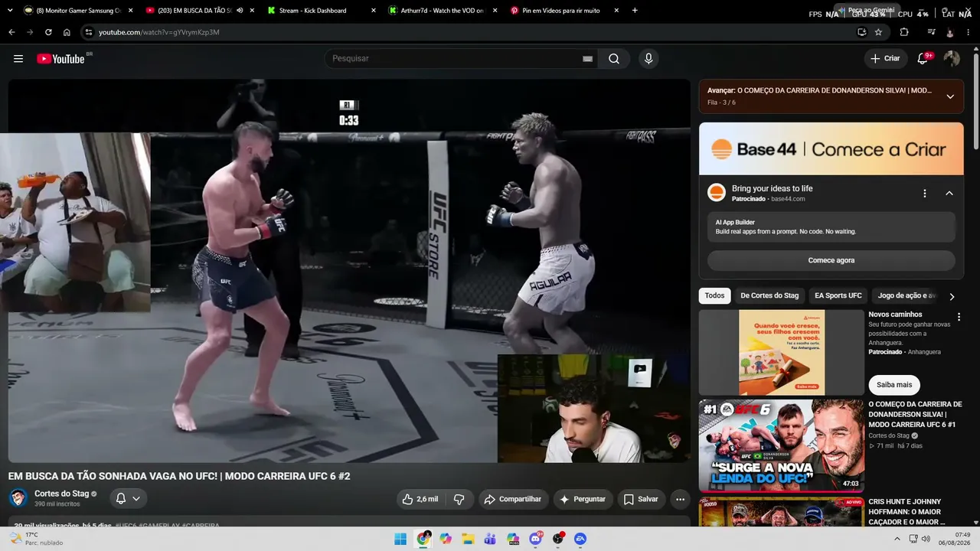The image size is (980, 551).
Task: Open the Cortes do Stag channel name
Action: [x=62, y=494]
